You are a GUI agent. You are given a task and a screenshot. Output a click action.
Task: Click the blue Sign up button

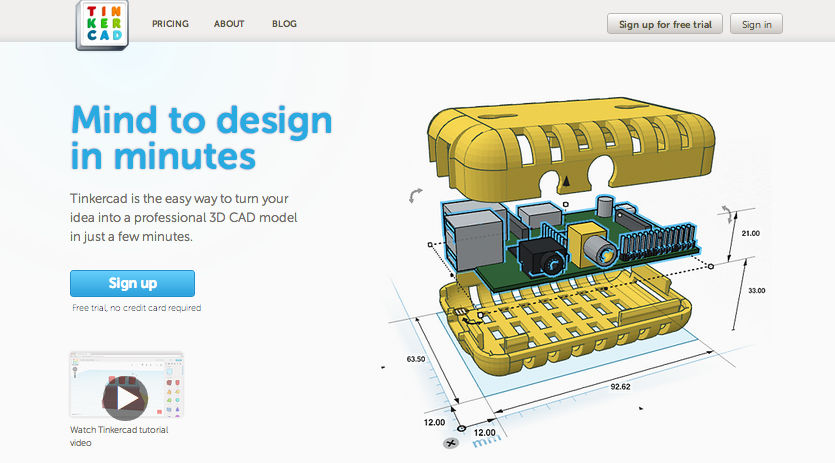point(132,283)
